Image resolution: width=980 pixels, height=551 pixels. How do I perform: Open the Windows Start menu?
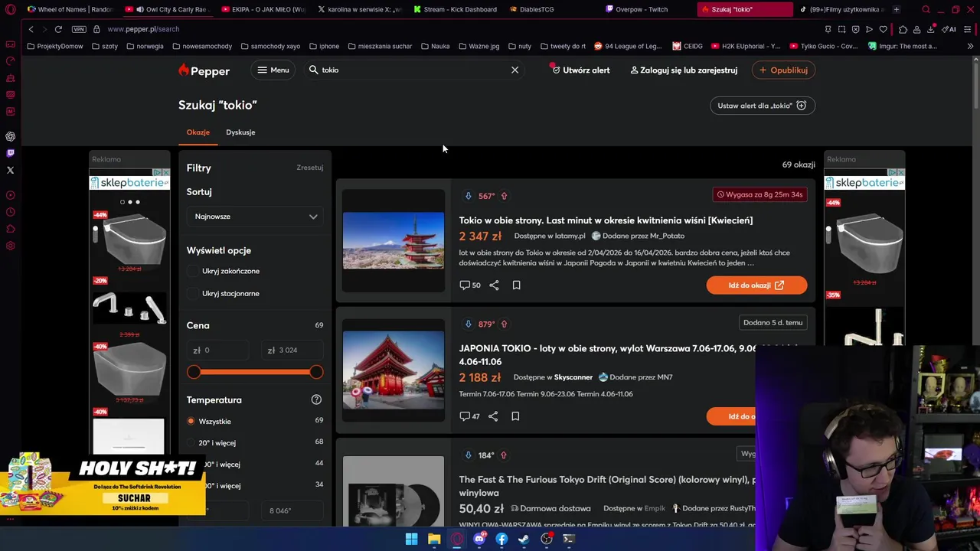(x=411, y=539)
